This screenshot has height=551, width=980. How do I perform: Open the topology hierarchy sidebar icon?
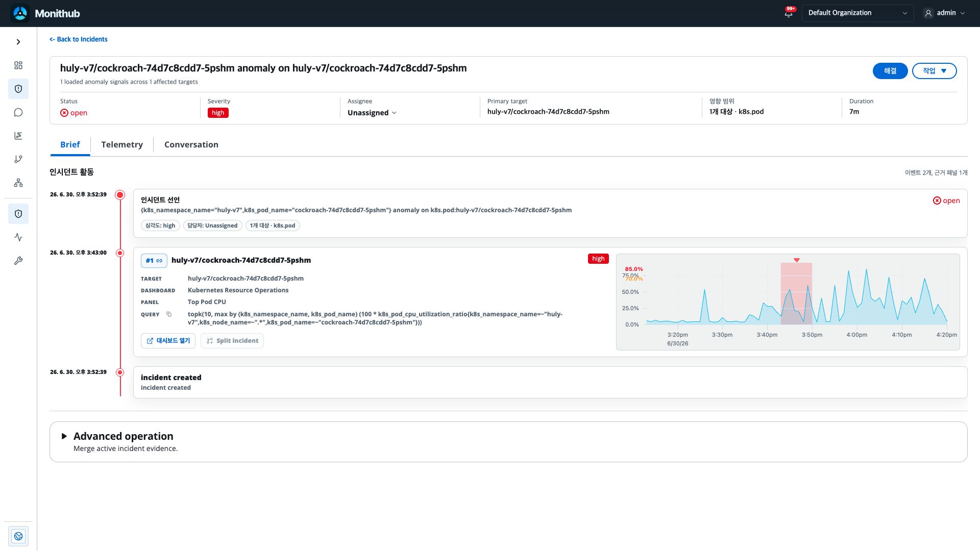coord(18,183)
